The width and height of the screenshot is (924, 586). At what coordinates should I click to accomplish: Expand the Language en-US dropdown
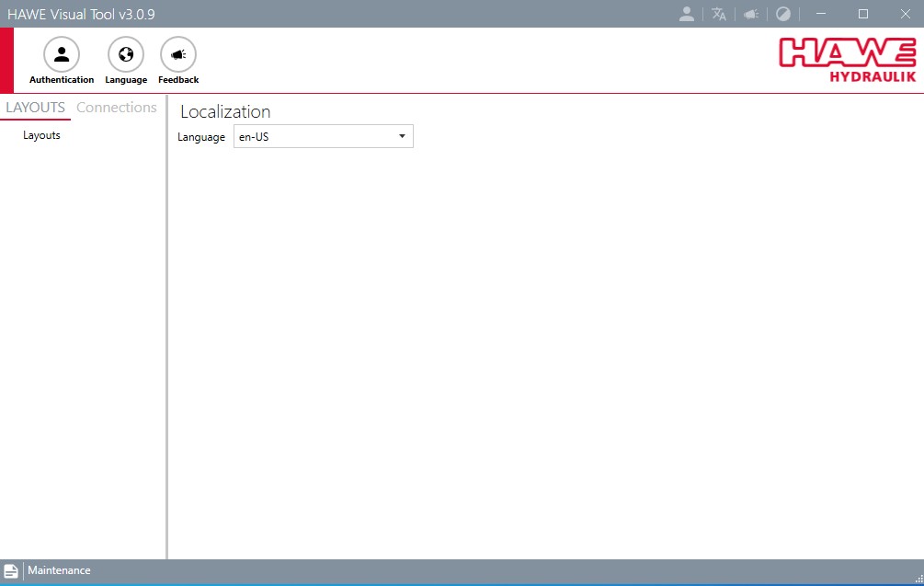(x=324, y=136)
